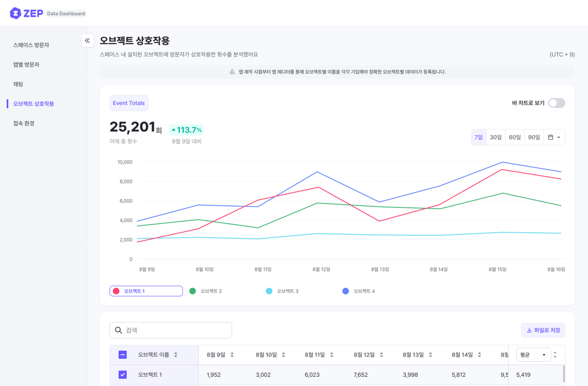Sort by 오브젝트 이름 column arrows

pyautogui.click(x=176, y=355)
